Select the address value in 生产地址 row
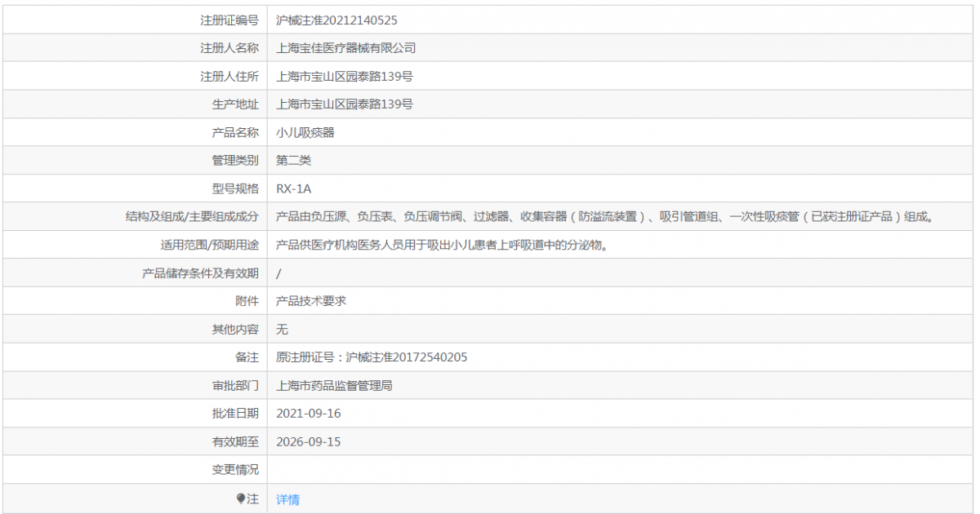Image resolution: width=980 pixels, height=514 pixels. point(345,104)
